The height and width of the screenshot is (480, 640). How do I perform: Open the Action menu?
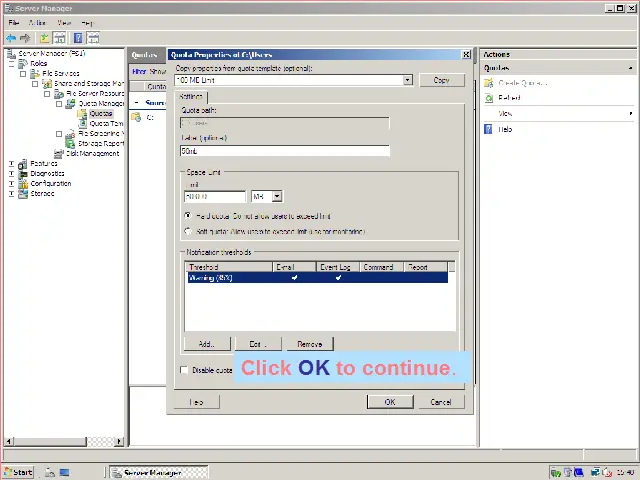coord(37,22)
